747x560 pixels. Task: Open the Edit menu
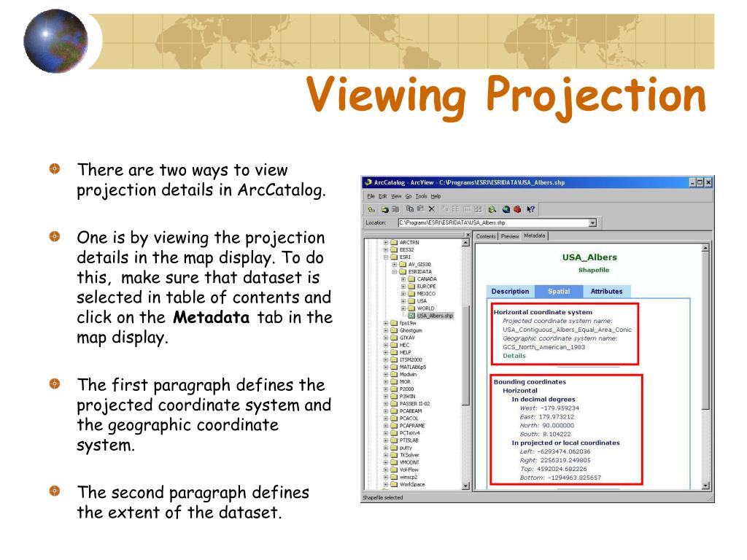[x=382, y=196]
